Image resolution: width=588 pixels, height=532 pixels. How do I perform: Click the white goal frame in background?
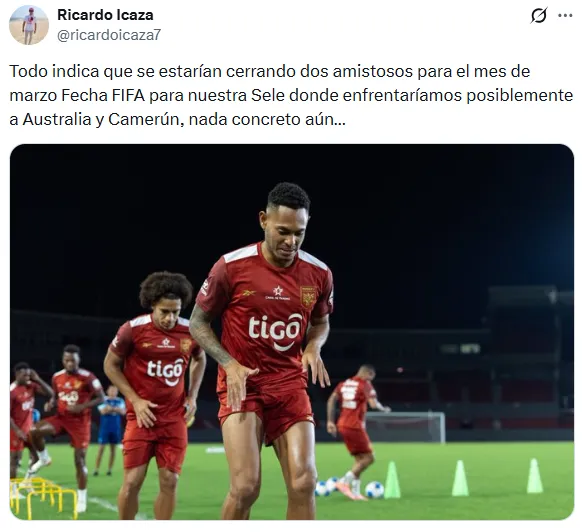[406, 426]
